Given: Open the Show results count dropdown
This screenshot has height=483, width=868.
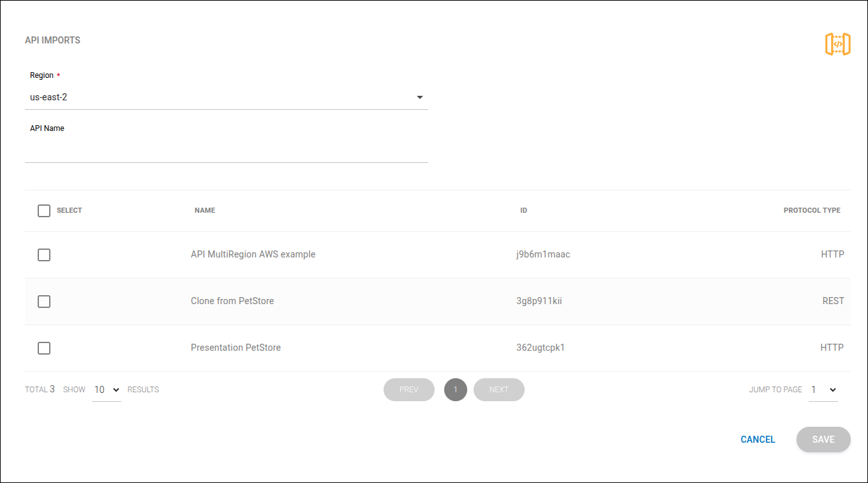Looking at the screenshot, I should [106, 389].
